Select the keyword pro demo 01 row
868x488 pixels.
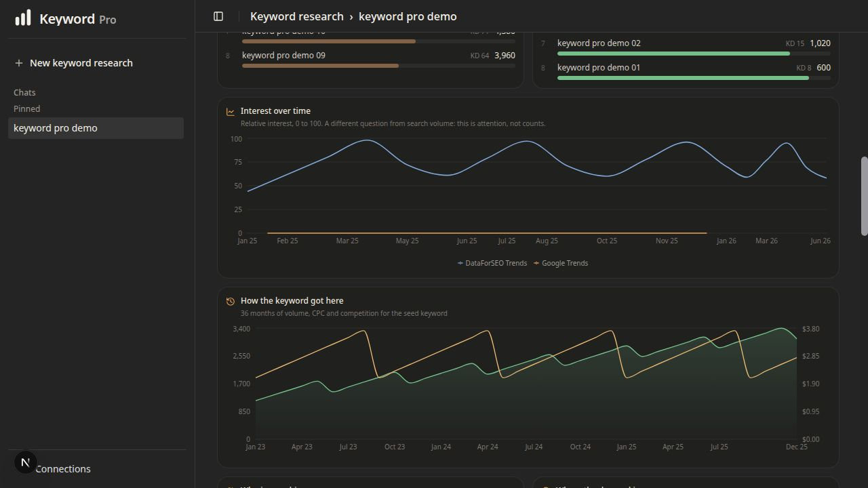[x=686, y=72]
